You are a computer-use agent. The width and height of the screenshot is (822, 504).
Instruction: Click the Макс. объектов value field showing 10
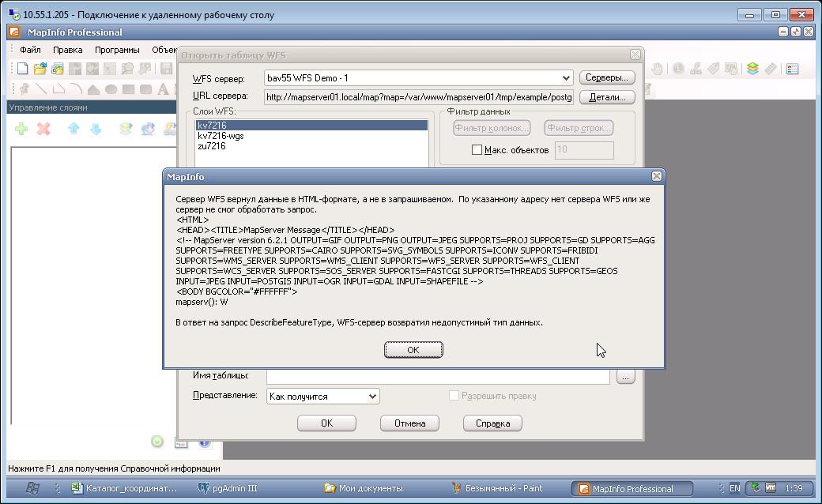[x=584, y=150]
